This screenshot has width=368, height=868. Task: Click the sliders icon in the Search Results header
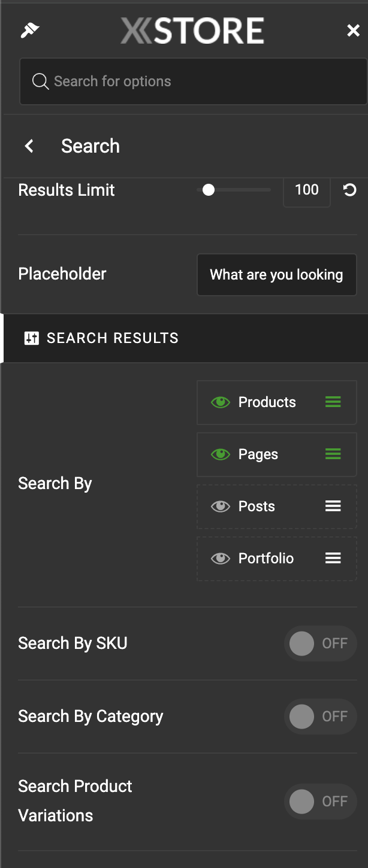coord(31,338)
